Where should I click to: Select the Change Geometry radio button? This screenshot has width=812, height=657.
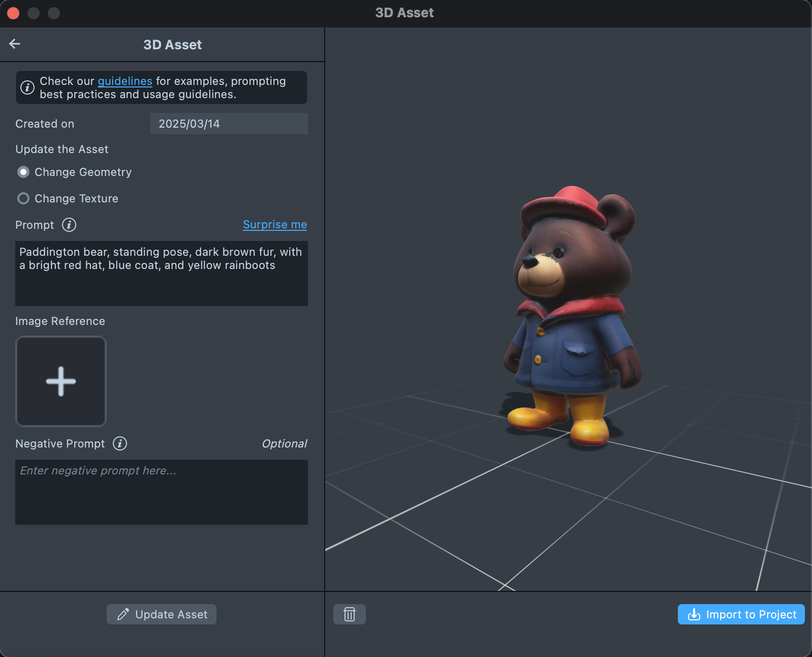tap(23, 172)
